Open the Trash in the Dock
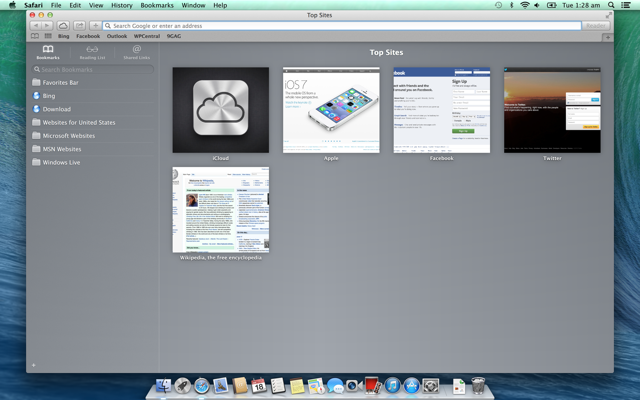 (x=478, y=385)
